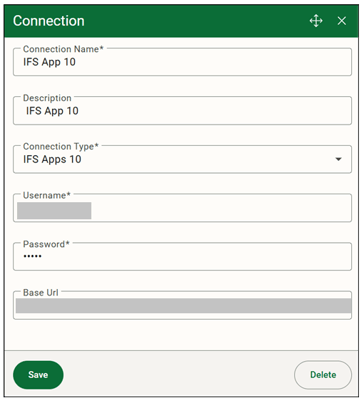Select the Username input field
This screenshot has width=364, height=403.
click(x=182, y=208)
